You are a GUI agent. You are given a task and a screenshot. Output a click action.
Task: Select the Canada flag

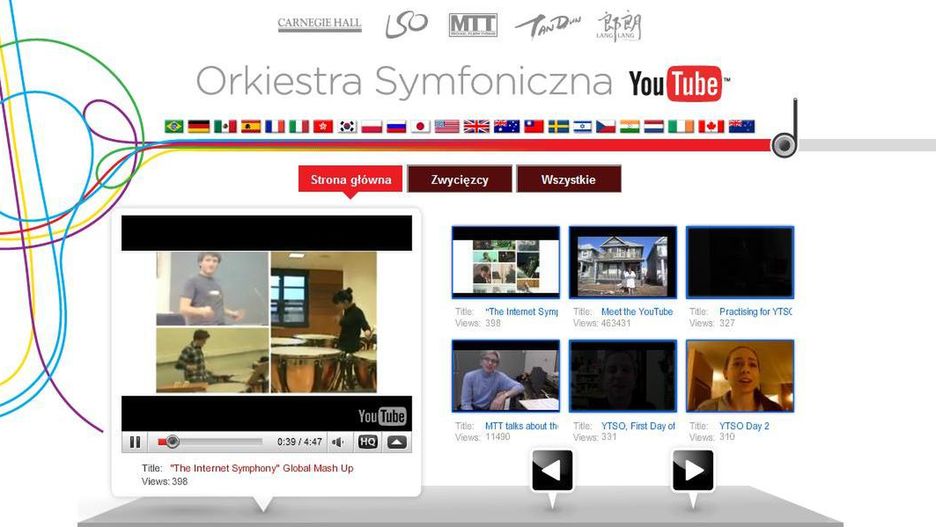click(x=711, y=126)
